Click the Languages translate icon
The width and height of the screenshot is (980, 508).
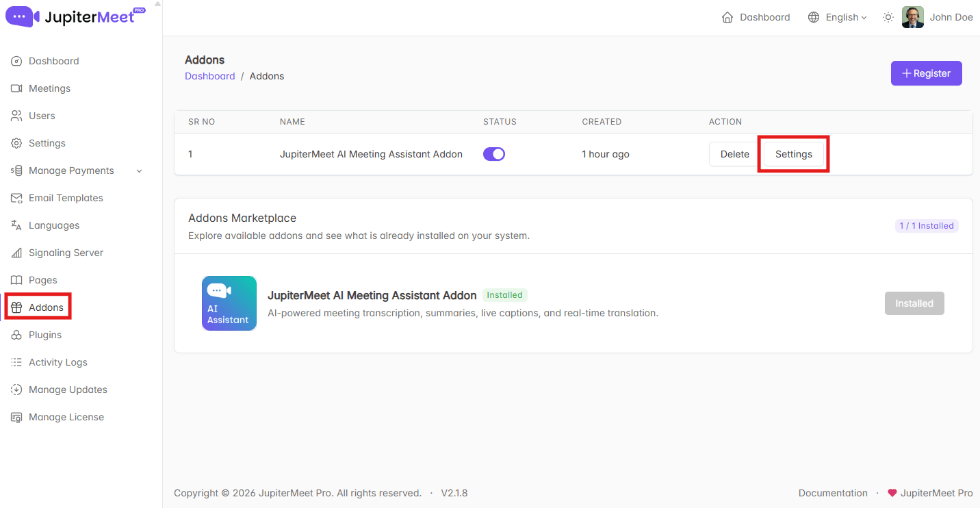tap(16, 225)
